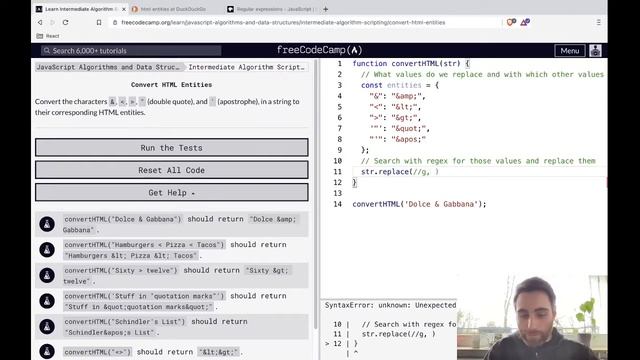Viewport: 640px width, 360px height.
Task: Click function convertHTML(str) declaration line
Action: [x=411, y=63]
